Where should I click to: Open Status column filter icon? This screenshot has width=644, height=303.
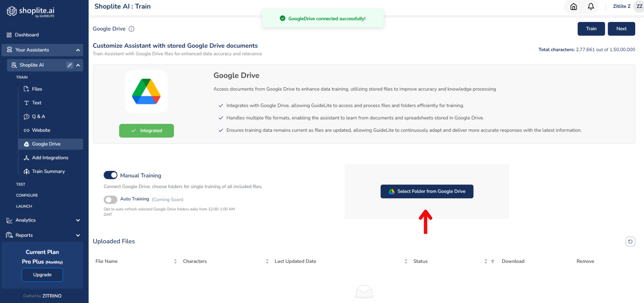click(x=493, y=261)
